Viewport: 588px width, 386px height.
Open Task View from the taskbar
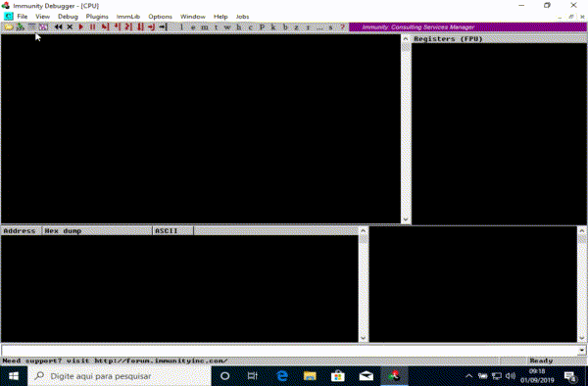[253, 376]
